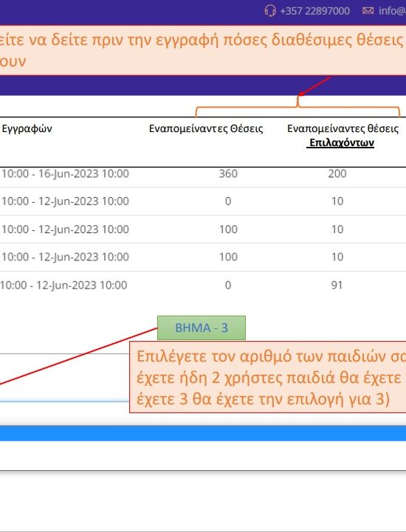Click the 91 waiting-list seats value
The image size is (406, 532).
[x=337, y=285]
